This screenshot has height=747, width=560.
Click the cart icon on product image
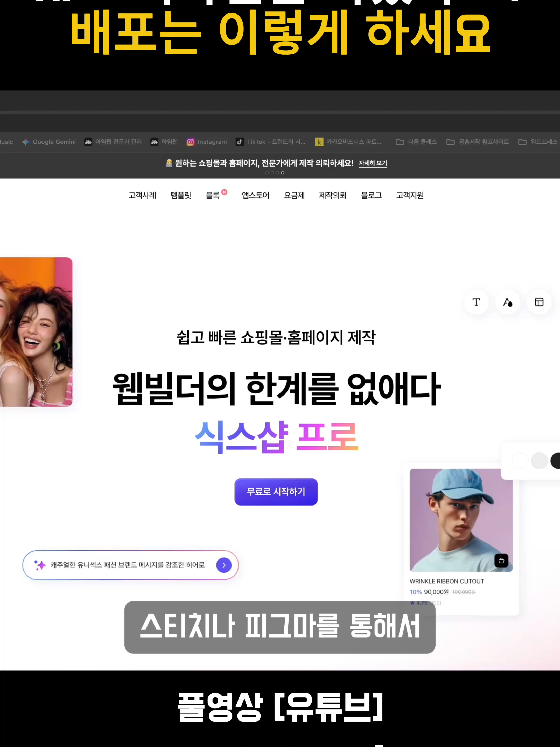pos(501,561)
